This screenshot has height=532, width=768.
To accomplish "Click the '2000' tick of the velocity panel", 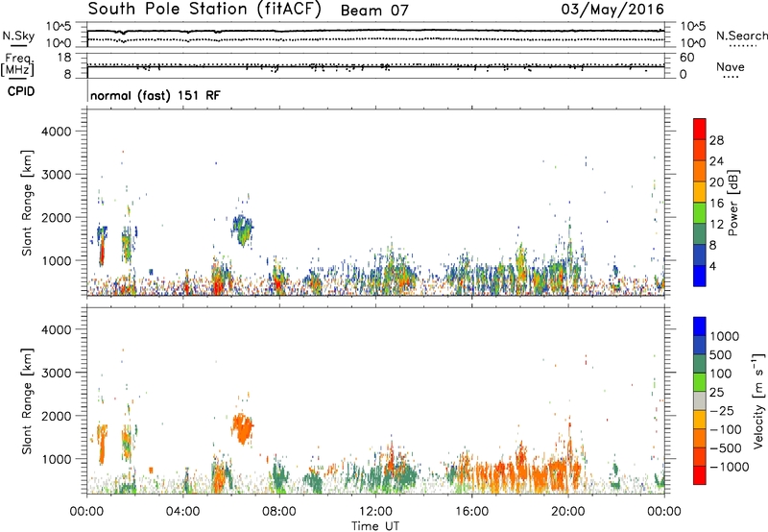I will [x=56, y=416].
